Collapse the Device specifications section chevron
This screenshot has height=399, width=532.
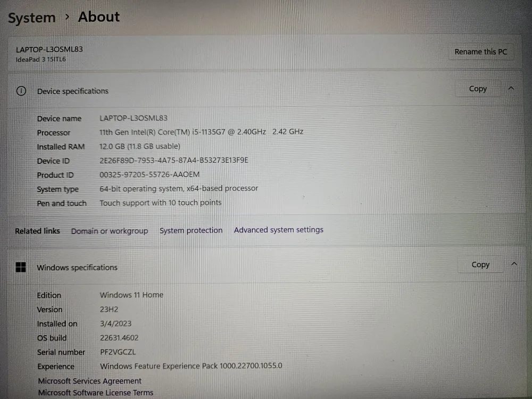(x=511, y=88)
